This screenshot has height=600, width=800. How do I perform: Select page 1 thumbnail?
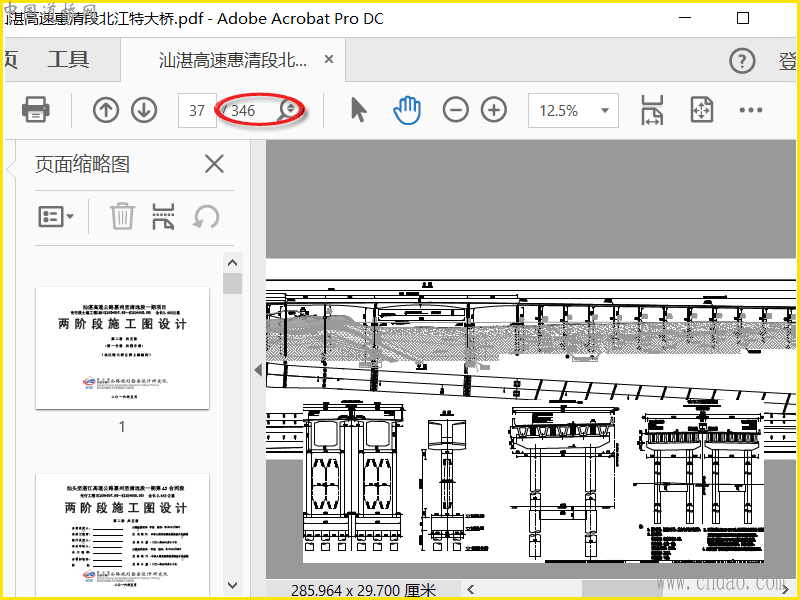pos(122,348)
